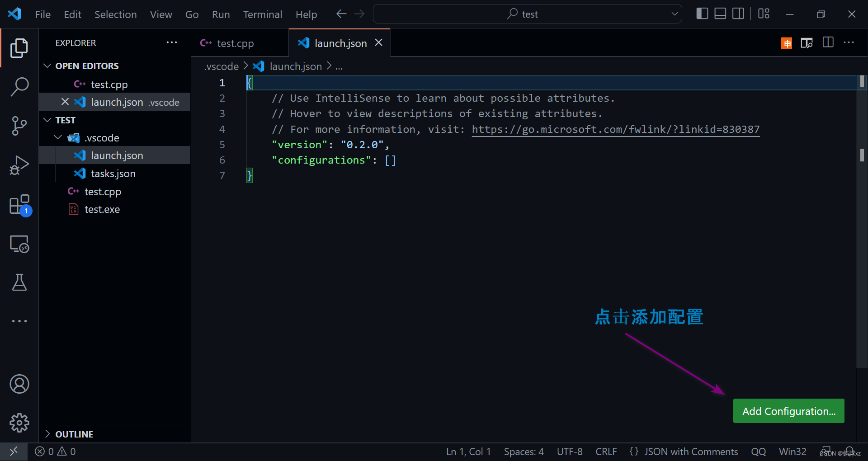
Task: Expand the Outline section
Action: click(x=47, y=434)
